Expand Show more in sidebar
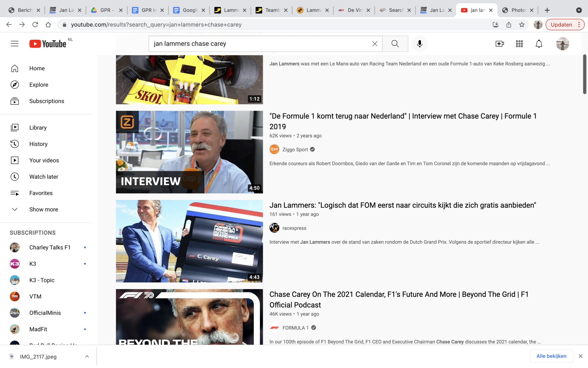Viewport: 588px width, 368px height. (44, 209)
